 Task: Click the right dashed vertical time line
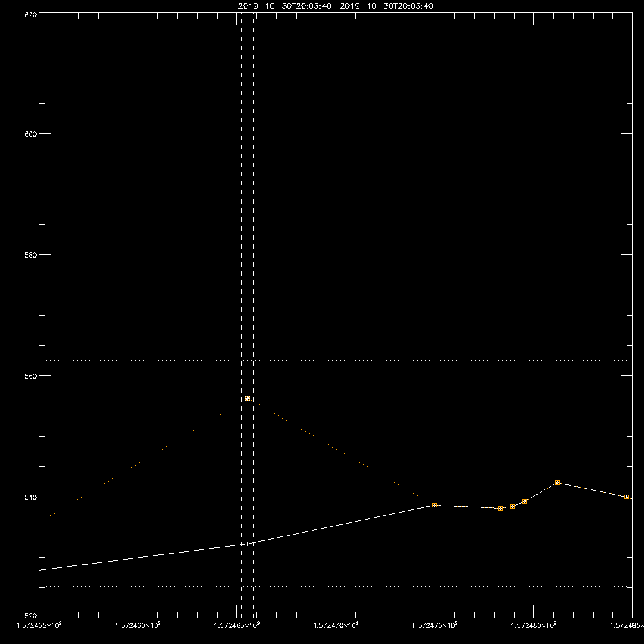[253, 314]
